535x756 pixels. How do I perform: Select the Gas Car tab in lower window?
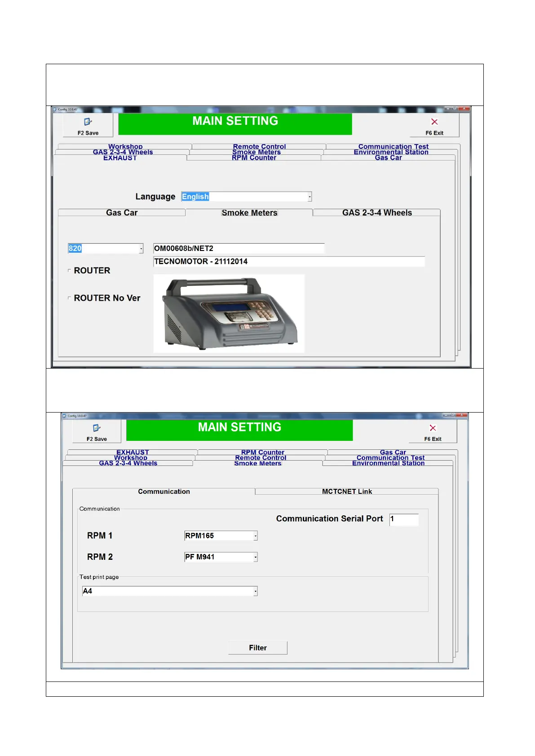tap(393, 452)
